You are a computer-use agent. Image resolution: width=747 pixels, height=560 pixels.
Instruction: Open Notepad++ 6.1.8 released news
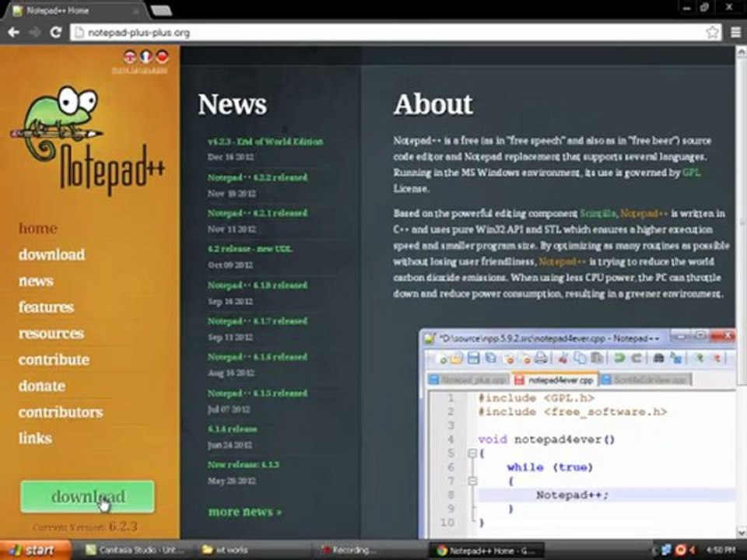point(258,285)
